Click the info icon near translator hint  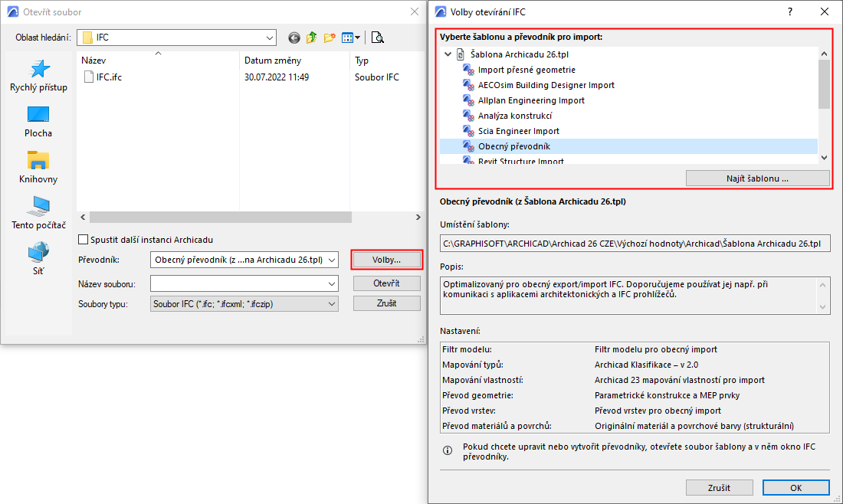pyautogui.click(x=448, y=450)
